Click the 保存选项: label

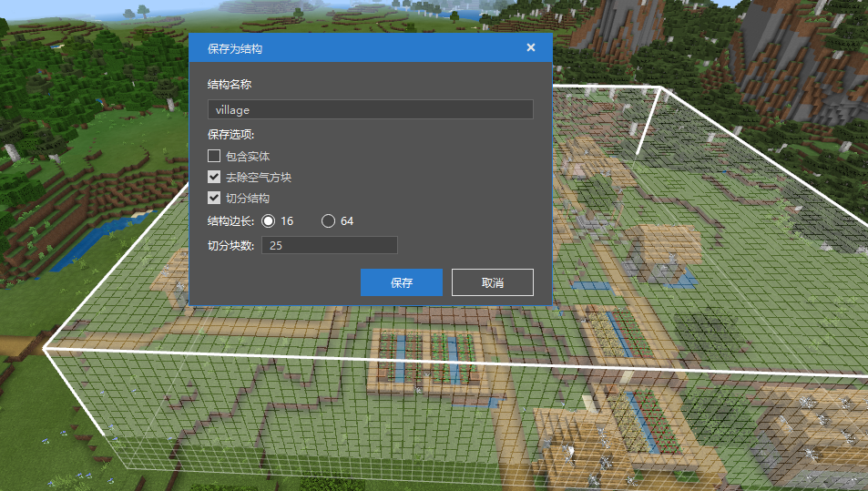pos(230,135)
